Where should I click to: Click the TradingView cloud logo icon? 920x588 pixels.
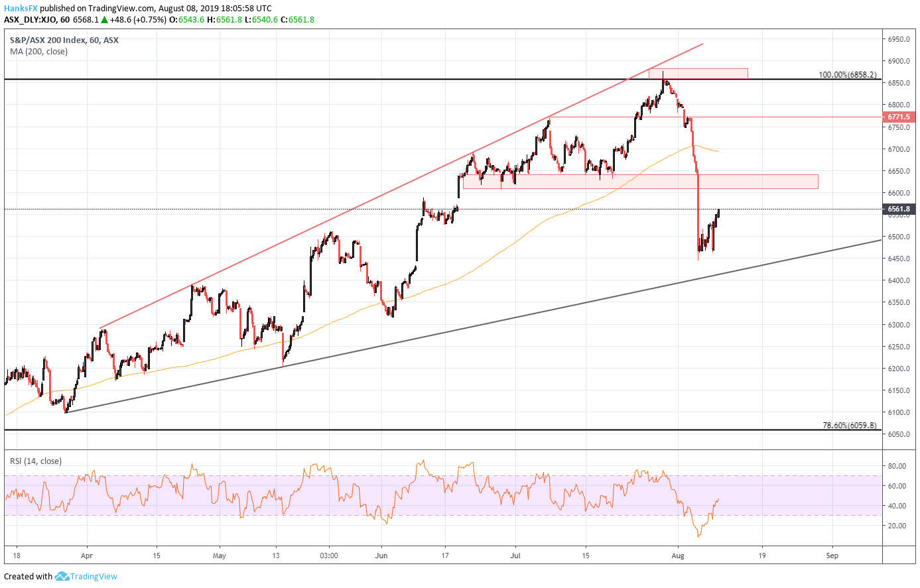(x=62, y=576)
